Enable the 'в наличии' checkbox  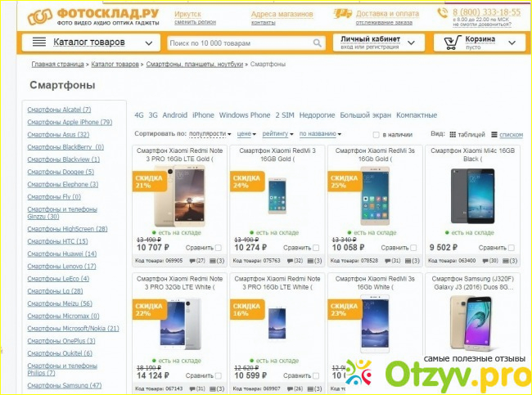click(x=376, y=135)
